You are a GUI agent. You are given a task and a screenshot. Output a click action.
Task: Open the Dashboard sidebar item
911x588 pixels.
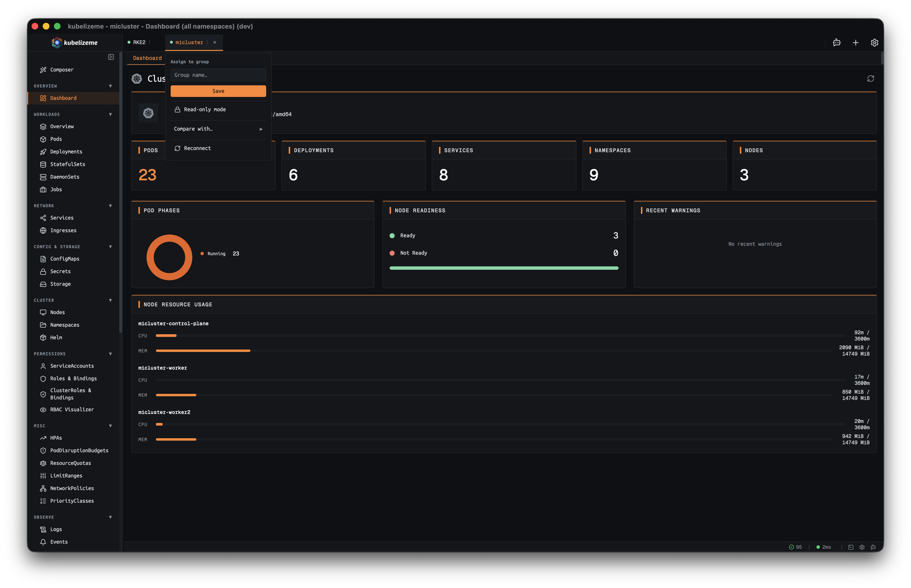tap(73, 98)
